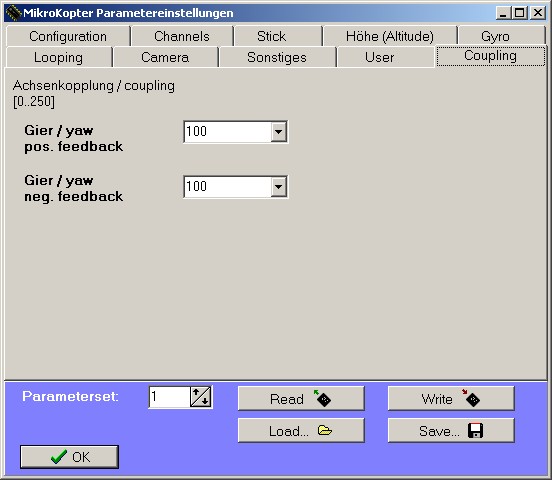The height and width of the screenshot is (480, 552).
Task: Click the Parameterset up/down stepper
Action: tap(201, 397)
